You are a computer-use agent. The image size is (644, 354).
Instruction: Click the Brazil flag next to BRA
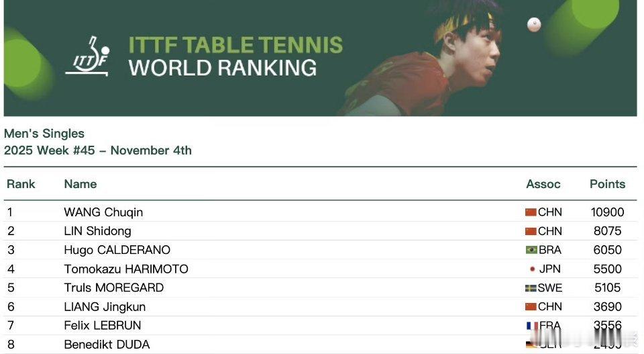(x=531, y=250)
